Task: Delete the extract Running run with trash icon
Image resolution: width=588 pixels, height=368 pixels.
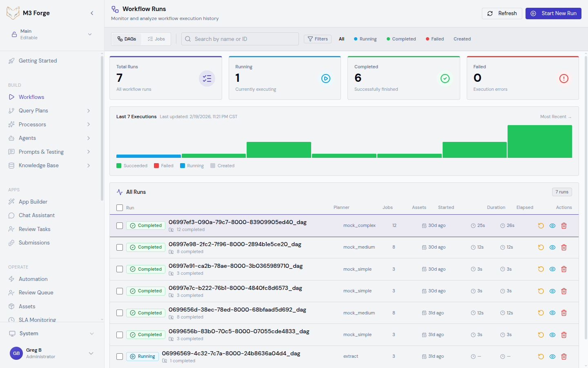Action: pyautogui.click(x=564, y=356)
